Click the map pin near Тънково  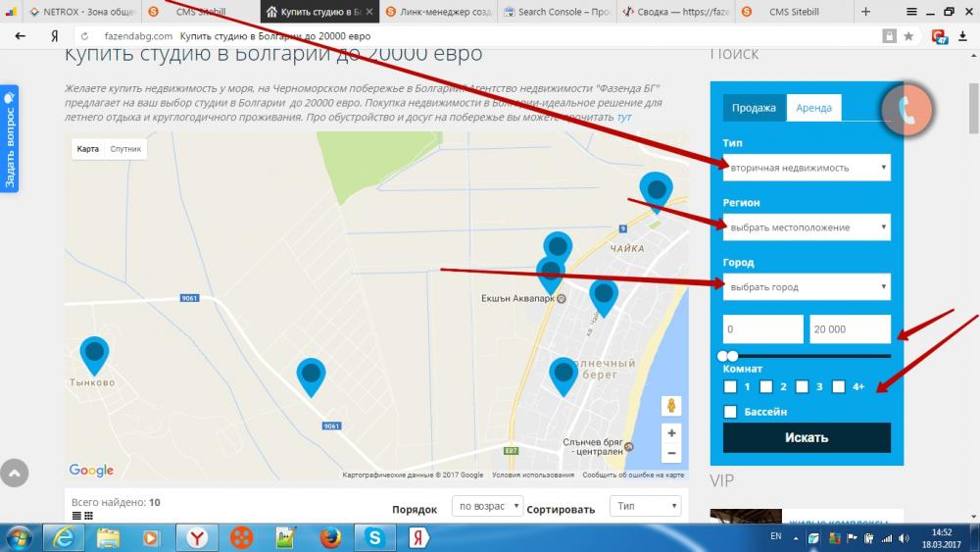click(94, 356)
